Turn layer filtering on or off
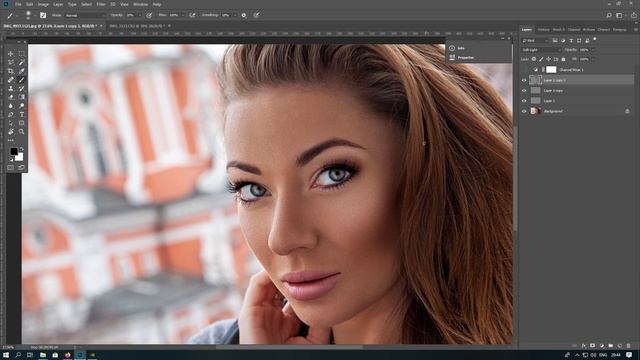The width and height of the screenshot is (640, 360). (x=595, y=40)
